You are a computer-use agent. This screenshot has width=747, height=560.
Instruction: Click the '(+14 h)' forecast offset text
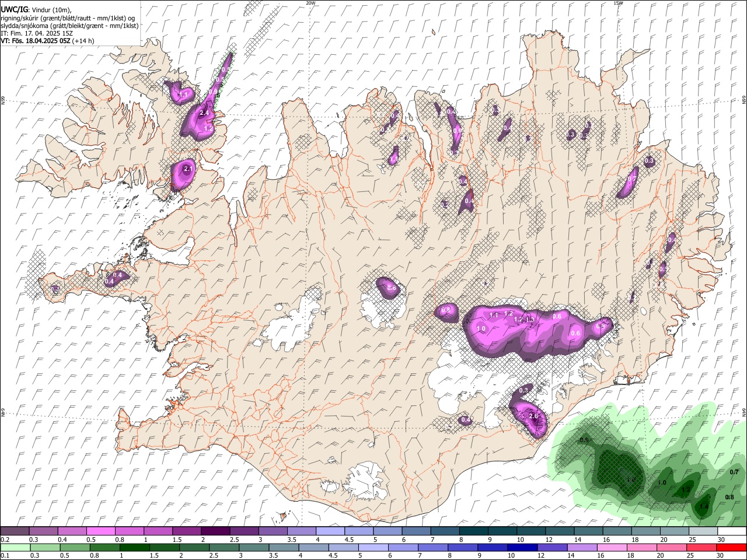(x=83, y=41)
